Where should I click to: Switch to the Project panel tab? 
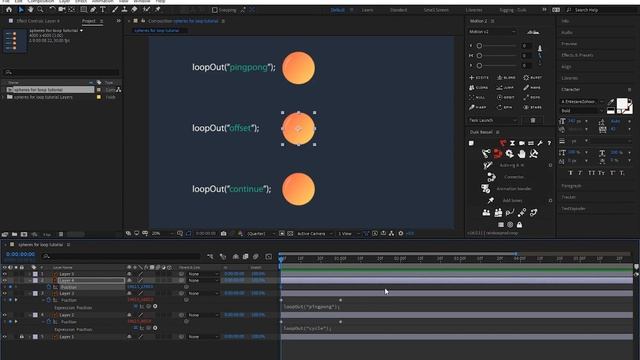click(89, 21)
